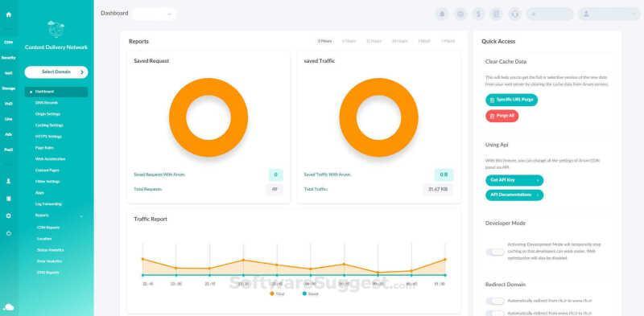This screenshot has height=316, width=644.
Task: Toggle the orange Total legend in Traffic Report
Action: tap(277, 293)
